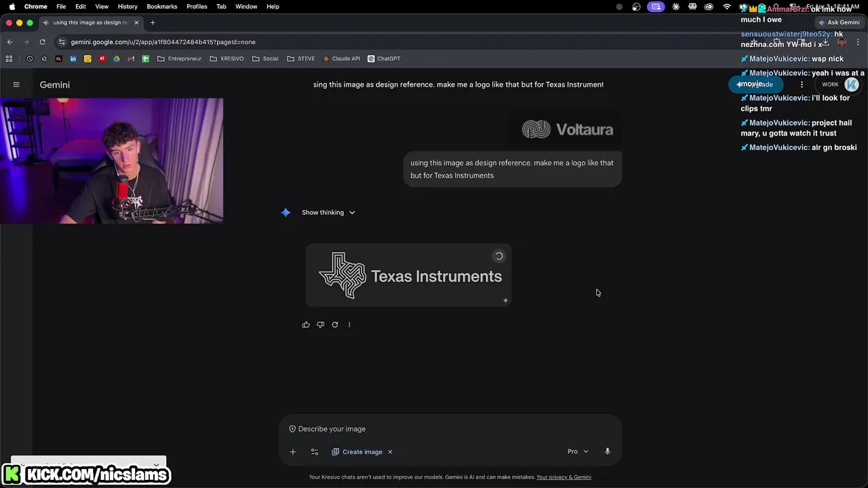Open the Apple menu
This screenshot has width=868, height=488.
(x=12, y=6)
